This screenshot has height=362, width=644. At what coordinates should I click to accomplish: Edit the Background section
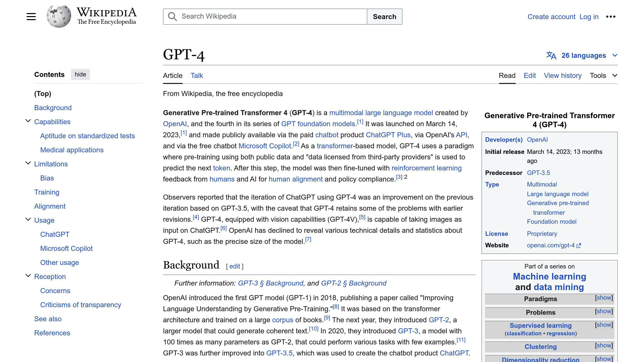234,266
